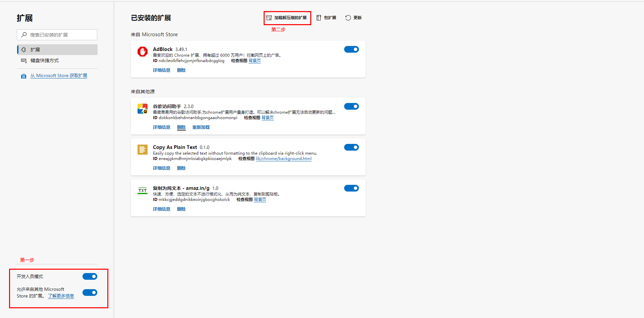Open lib/chrome/background.html inspect link
644x318 pixels.
coord(284,159)
